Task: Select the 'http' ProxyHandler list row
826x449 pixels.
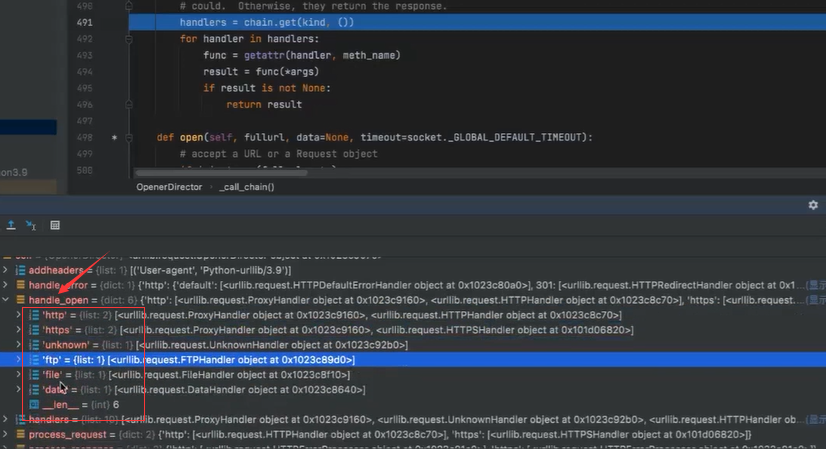Action: [x=413, y=315]
